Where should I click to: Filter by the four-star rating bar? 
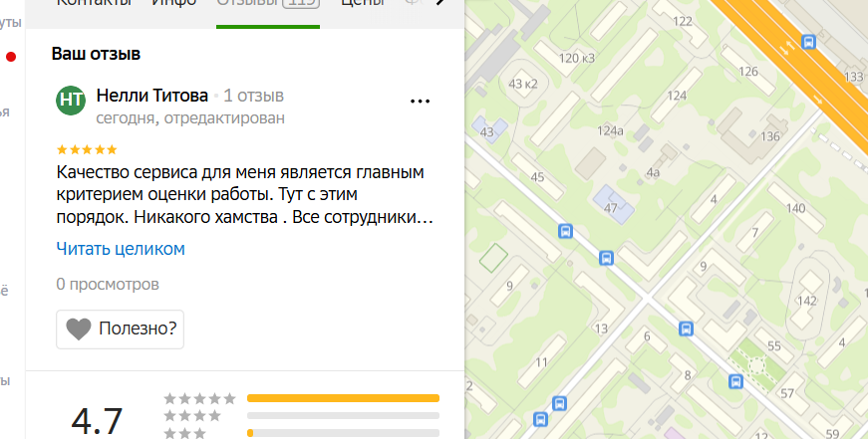(x=343, y=415)
